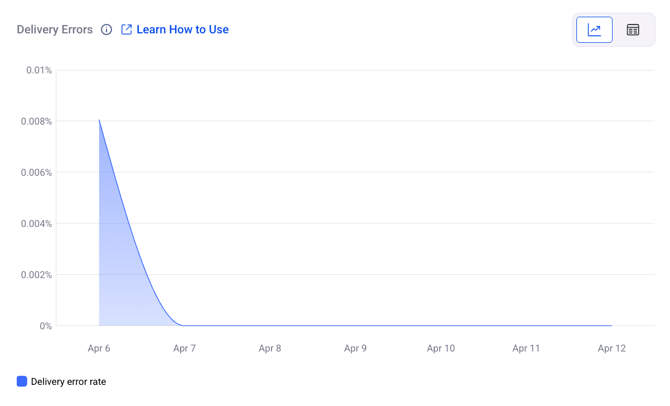670x406 pixels.
Task: Switch to line chart view
Action: coord(594,30)
